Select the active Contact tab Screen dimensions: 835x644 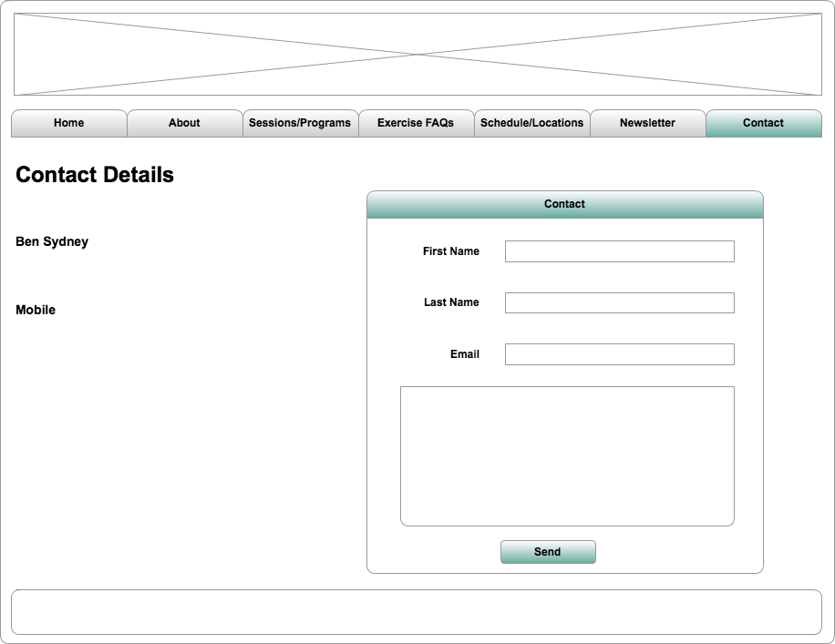[763, 122]
